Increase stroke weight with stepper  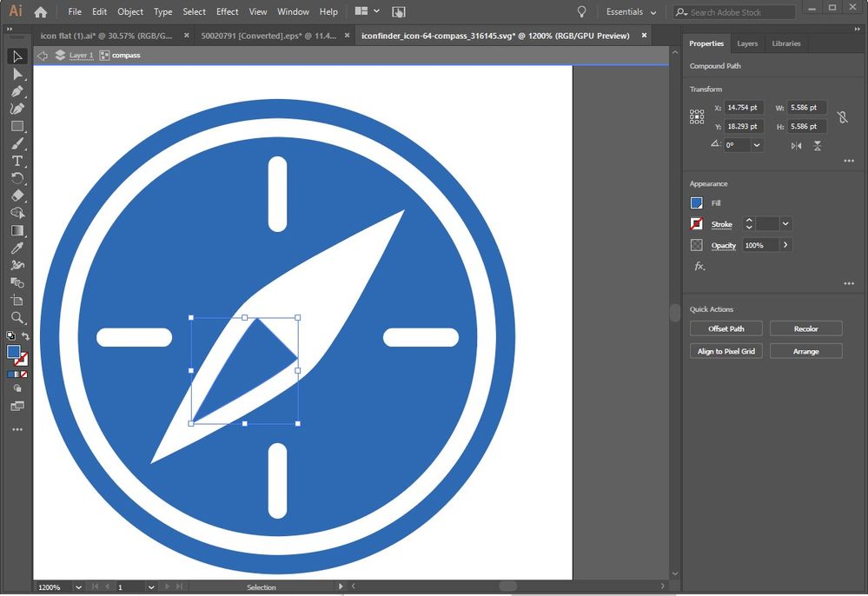coord(749,221)
